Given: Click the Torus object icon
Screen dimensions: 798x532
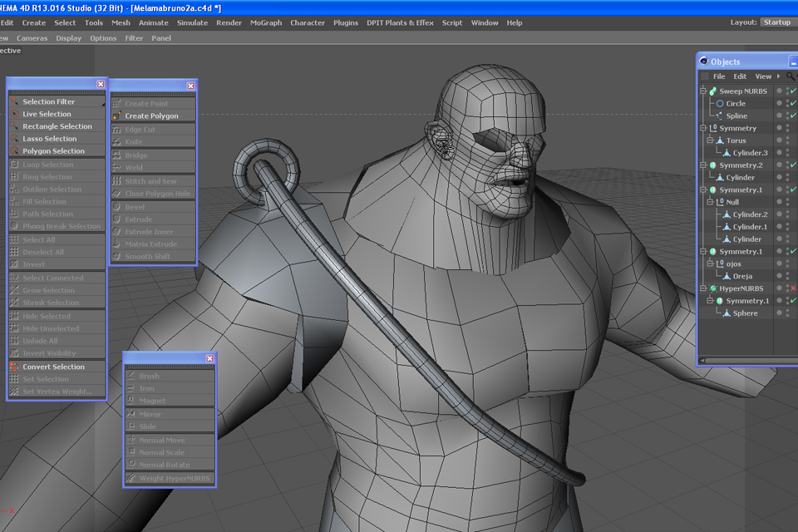Looking at the screenshot, I should coord(720,140).
